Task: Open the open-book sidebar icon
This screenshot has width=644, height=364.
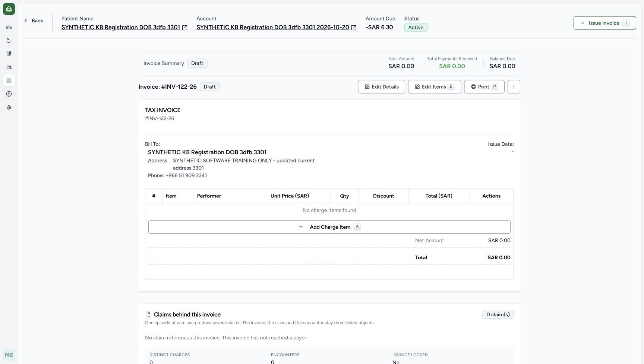Action: (9, 54)
